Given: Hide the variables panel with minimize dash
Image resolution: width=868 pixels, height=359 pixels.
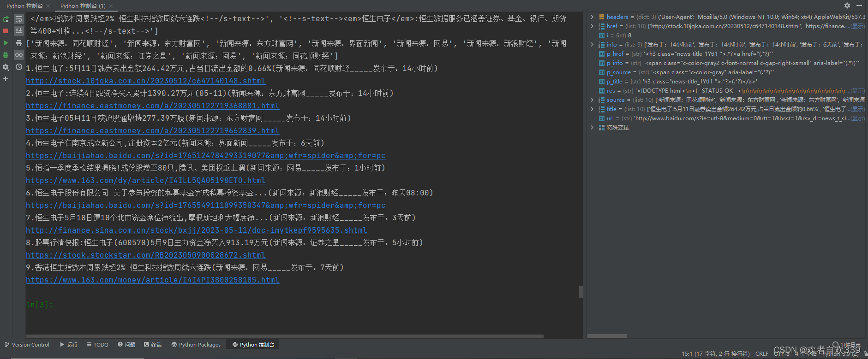Looking at the screenshot, I should click(859, 6).
